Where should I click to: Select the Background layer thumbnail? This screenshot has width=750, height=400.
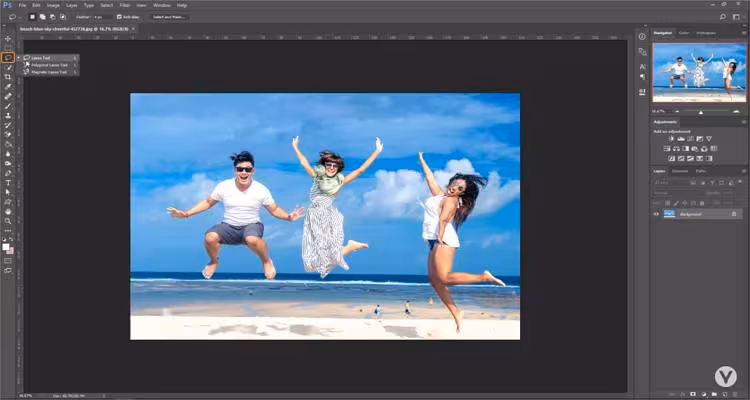click(669, 214)
